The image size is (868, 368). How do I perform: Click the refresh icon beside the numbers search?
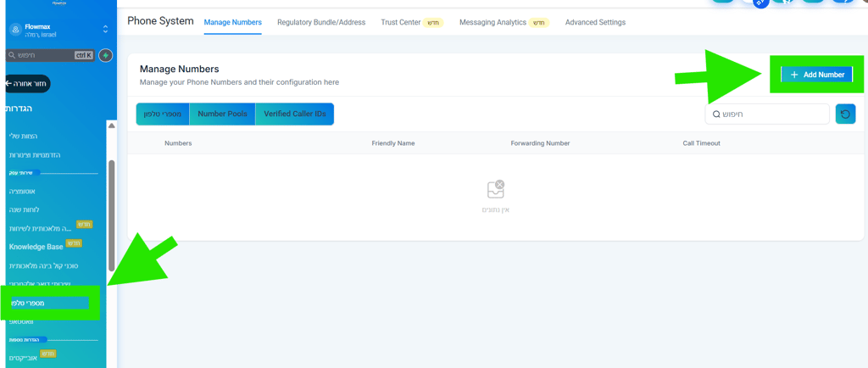845,114
